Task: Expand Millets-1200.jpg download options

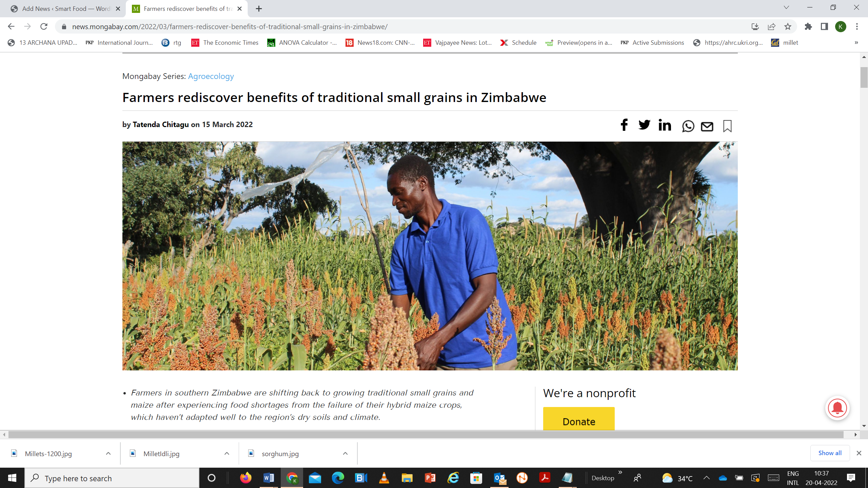Action: point(108,453)
